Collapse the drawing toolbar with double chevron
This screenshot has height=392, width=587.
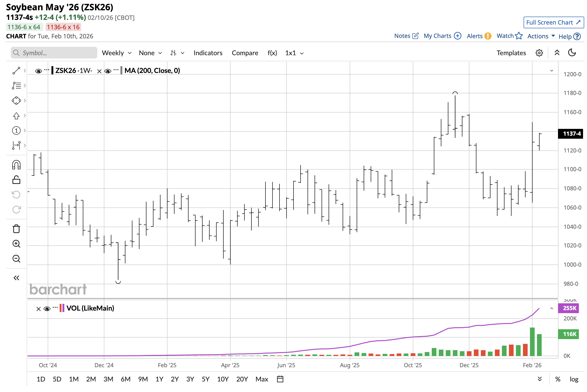click(x=16, y=278)
